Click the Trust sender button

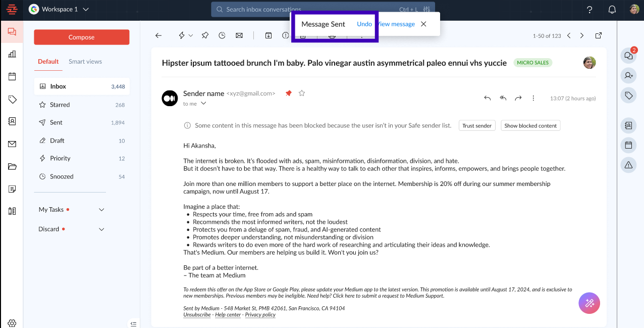477,126
